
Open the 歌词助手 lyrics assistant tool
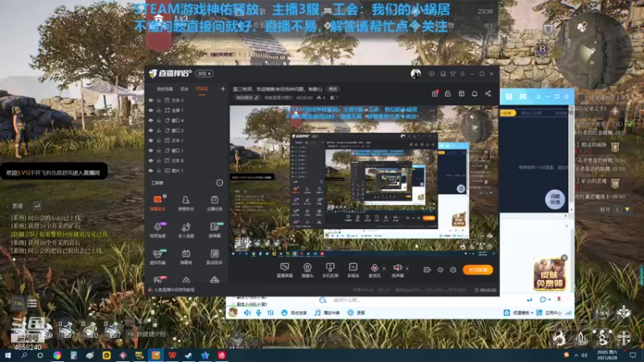pyautogui.click(x=214, y=257)
